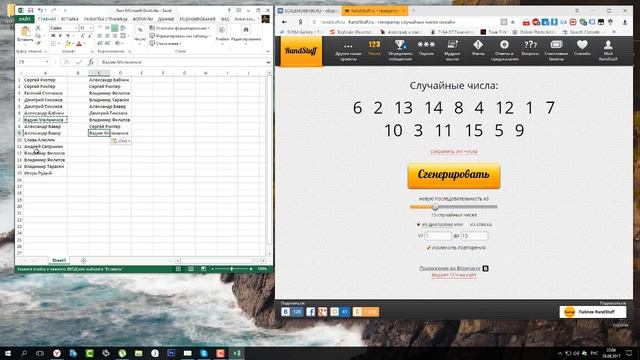640x360 pixels.
Task: Click the browser back arrow button
Action: 284,22
